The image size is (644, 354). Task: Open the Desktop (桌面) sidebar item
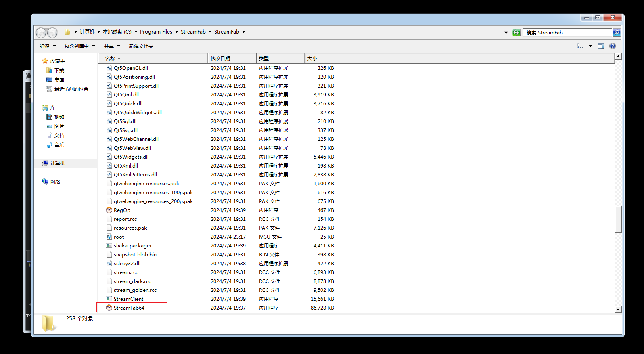(x=55, y=80)
